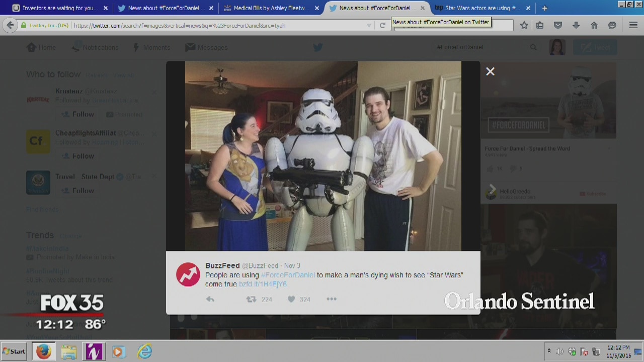The height and width of the screenshot is (362, 644).
Task: Open Force For Daniel video thumbnail
Action: [548, 101]
